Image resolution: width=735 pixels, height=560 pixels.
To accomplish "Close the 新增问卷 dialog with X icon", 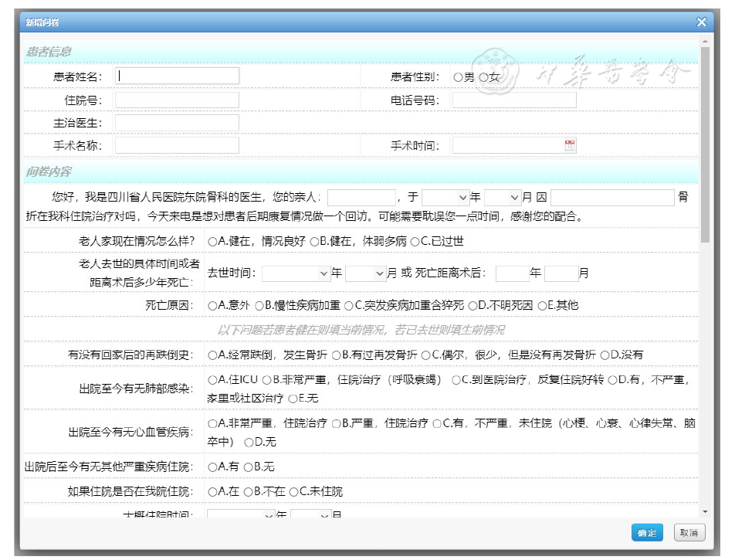I will [x=701, y=22].
